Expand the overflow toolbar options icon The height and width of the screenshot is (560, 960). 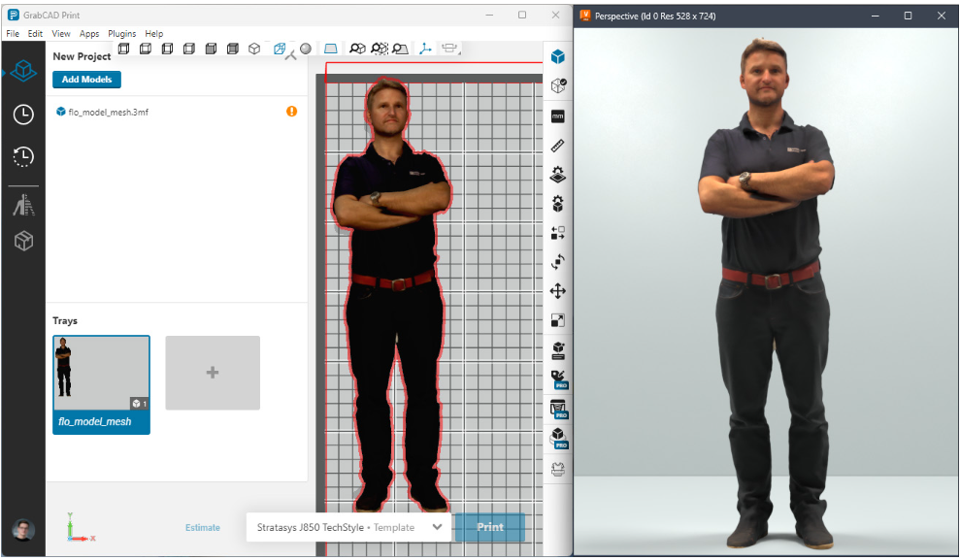[450, 49]
